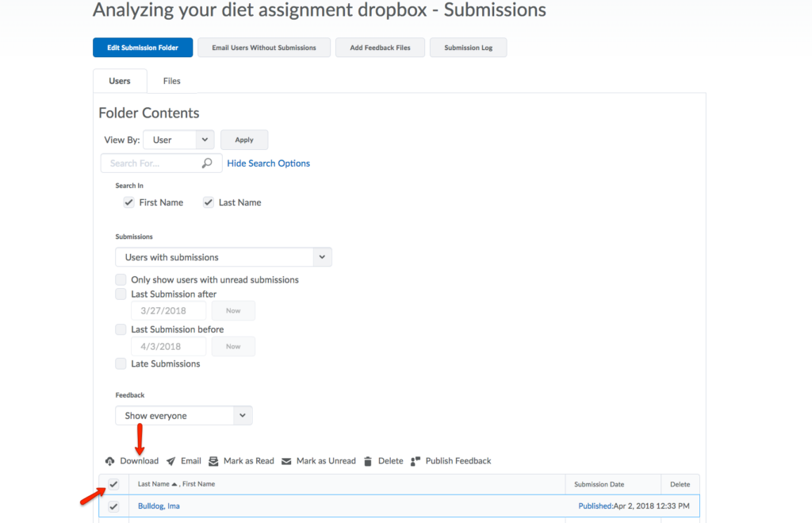The image size is (812, 523).
Task: Click the Publish Feedback icon
Action: (x=415, y=461)
